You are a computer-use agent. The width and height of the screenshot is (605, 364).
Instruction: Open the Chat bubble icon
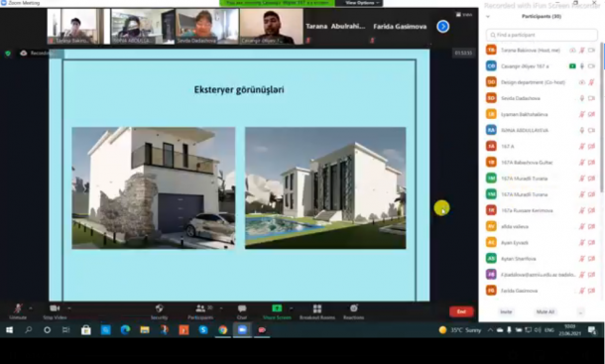coord(242,308)
